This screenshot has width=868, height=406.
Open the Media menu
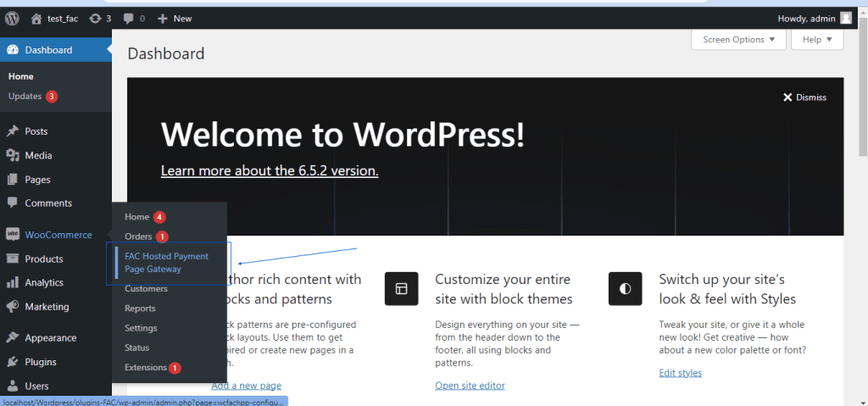tap(38, 156)
